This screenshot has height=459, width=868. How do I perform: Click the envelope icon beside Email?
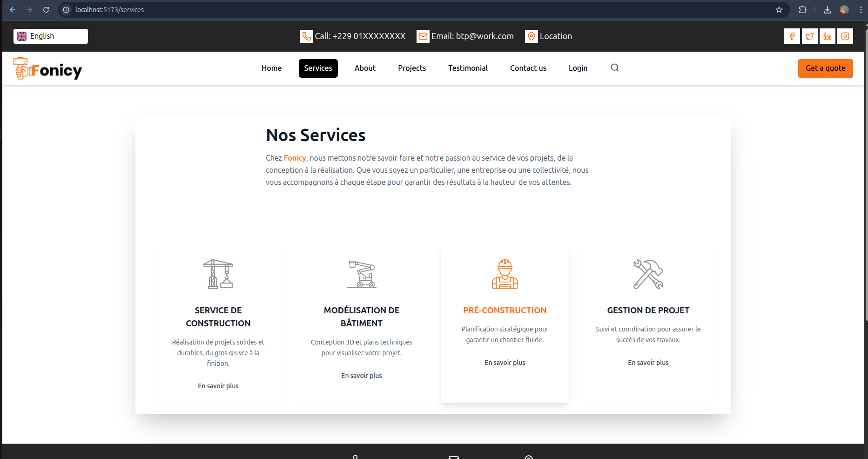click(423, 36)
